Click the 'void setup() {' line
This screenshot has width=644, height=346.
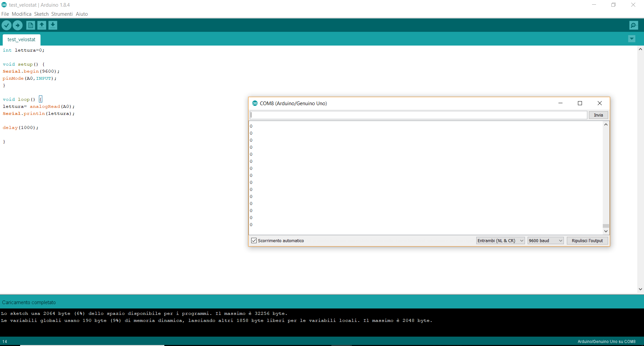click(23, 64)
